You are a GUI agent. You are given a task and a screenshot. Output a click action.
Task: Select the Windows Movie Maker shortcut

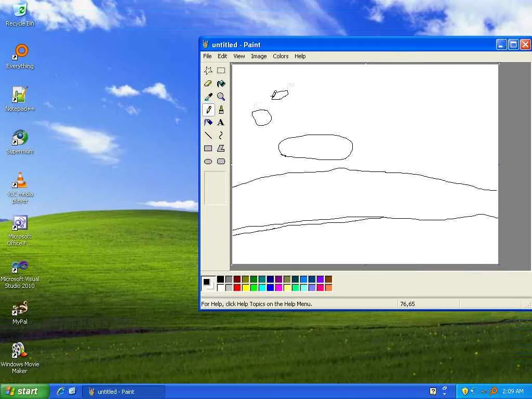pos(20,358)
